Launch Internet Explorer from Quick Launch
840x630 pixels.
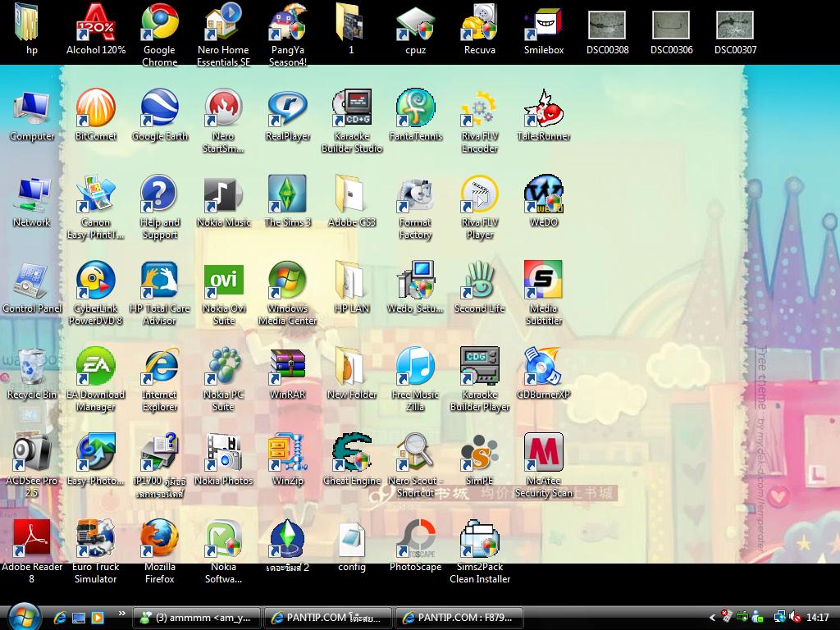[x=60, y=618]
